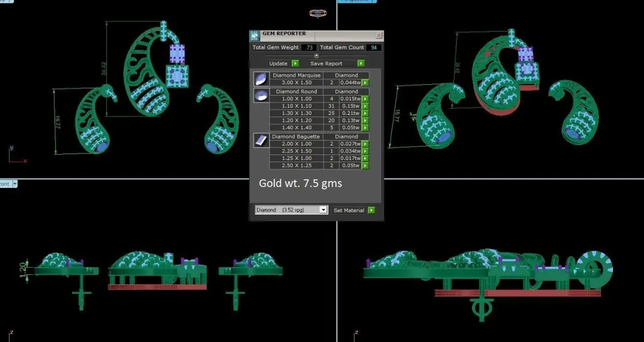Click the '0.13tw' weight cell
The width and height of the screenshot is (644, 342).
(351, 121)
